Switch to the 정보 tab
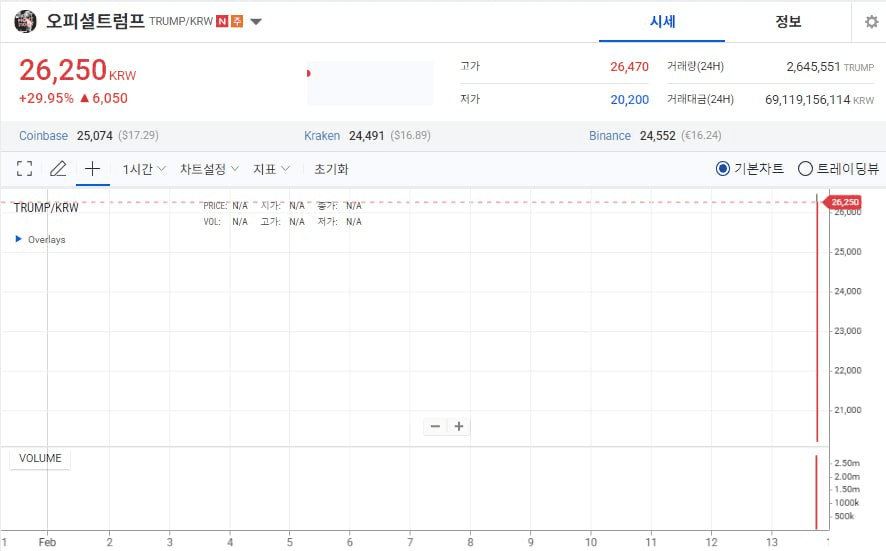Viewport: 886px width, 551px height. tap(788, 21)
